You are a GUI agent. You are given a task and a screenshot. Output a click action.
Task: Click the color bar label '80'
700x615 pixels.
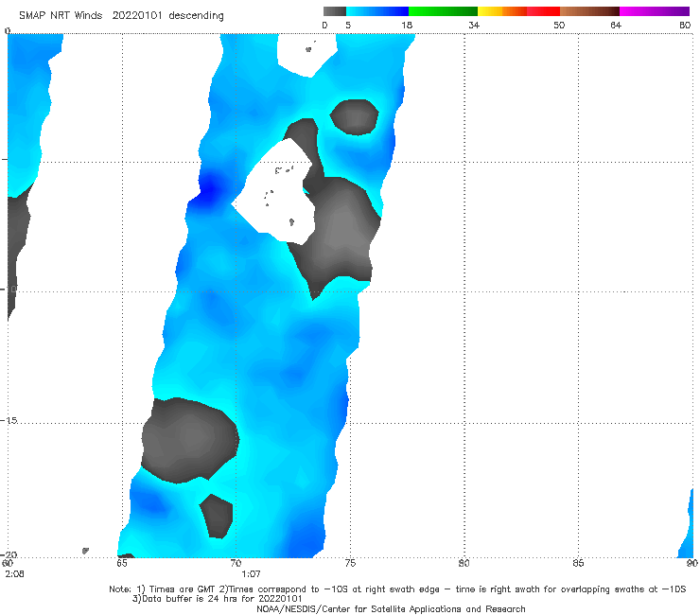(685, 26)
